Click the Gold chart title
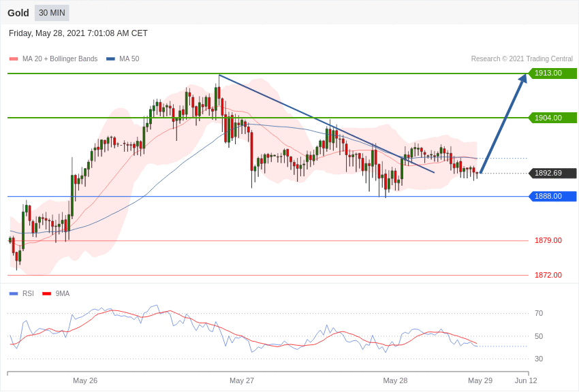This screenshot has height=392, width=579. pos(18,13)
